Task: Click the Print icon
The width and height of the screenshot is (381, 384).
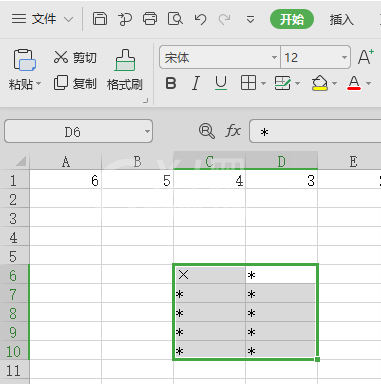Action: click(x=150, y=19)
